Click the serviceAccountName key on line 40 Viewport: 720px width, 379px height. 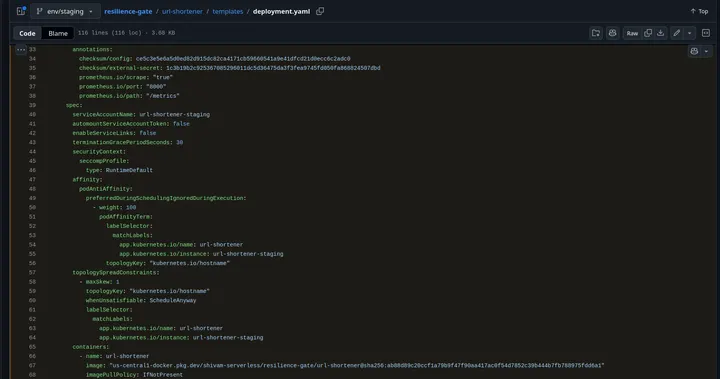click(x=104, y=114)
